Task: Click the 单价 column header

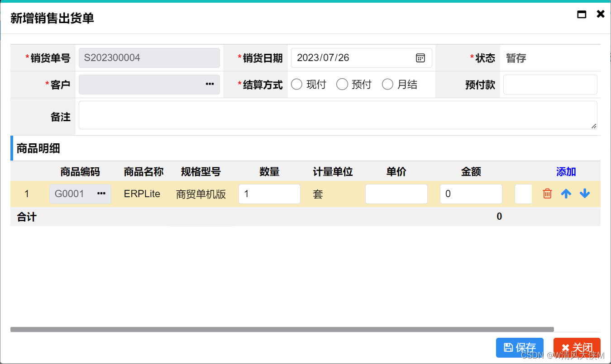Action: pyautogui.click(x=396, y=172)
